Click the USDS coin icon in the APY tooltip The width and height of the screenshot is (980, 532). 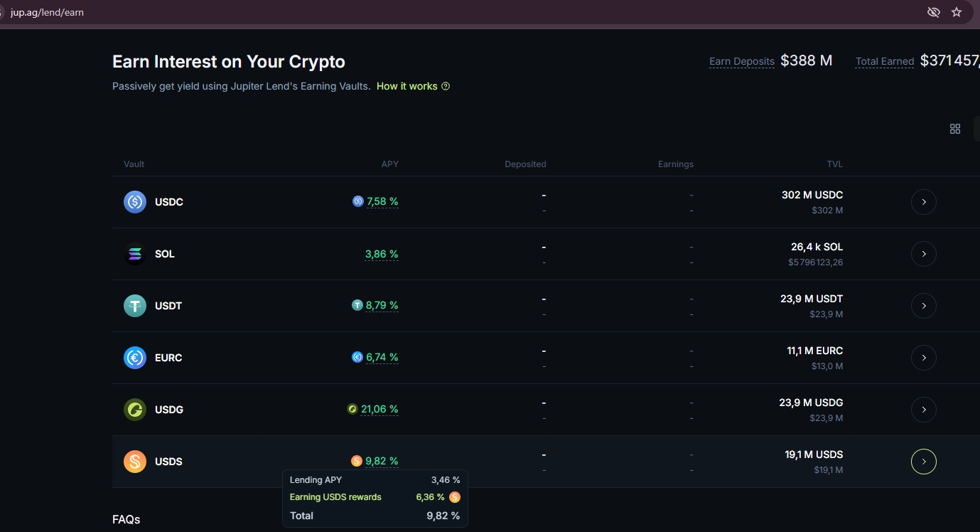pyautogui.click(x=455, y=497)
